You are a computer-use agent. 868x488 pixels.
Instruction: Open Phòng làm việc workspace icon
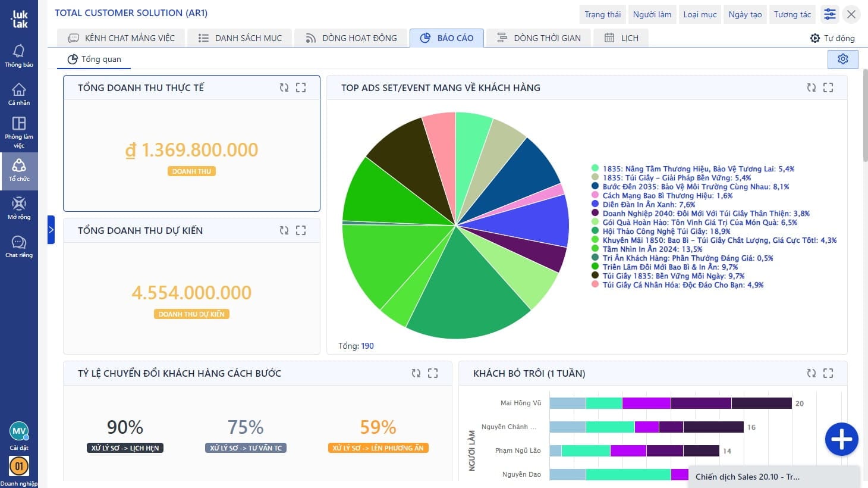point(19,131)
